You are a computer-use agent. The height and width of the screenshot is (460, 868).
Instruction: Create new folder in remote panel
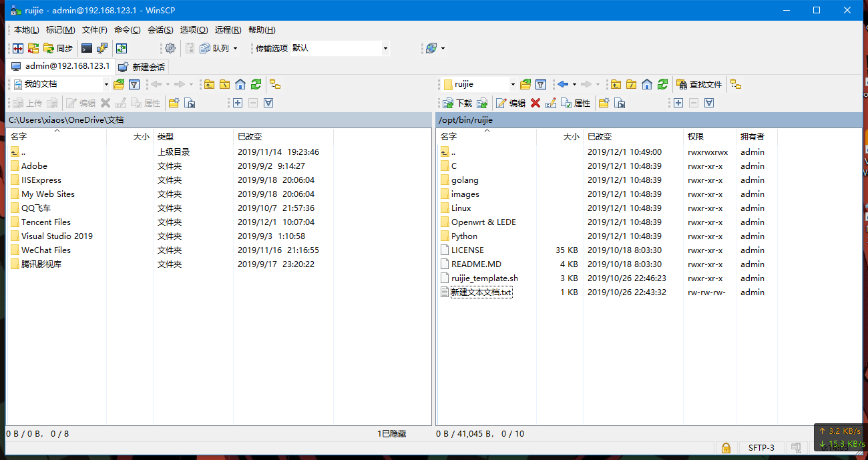(604, 103)
